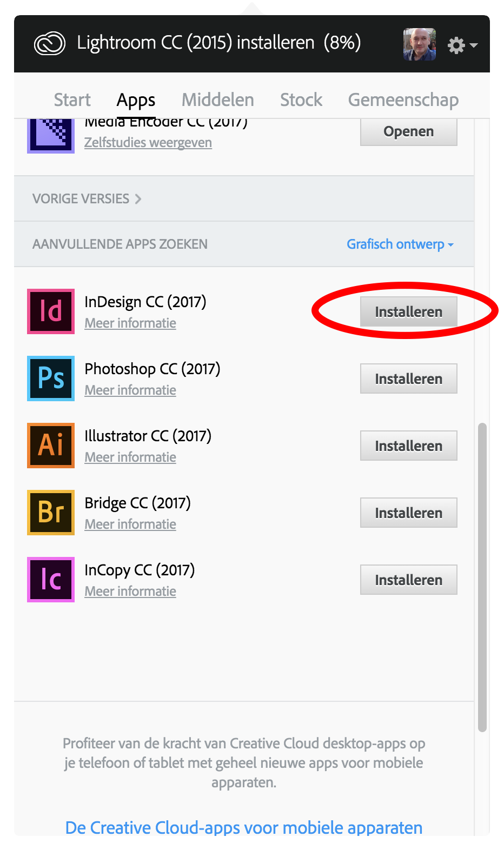
Task: Click the Aanvullende apps zoeken heading
Action: (x=120, y=244)
